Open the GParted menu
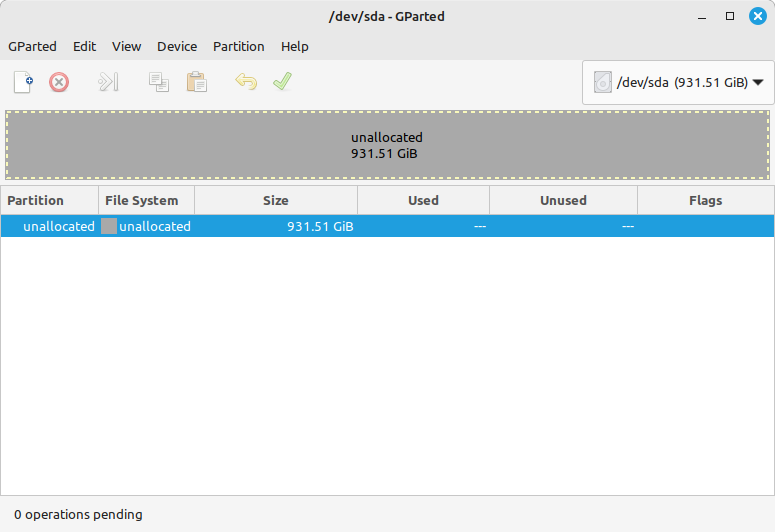Viewport: 775px width, 532px height. point(32,46)
